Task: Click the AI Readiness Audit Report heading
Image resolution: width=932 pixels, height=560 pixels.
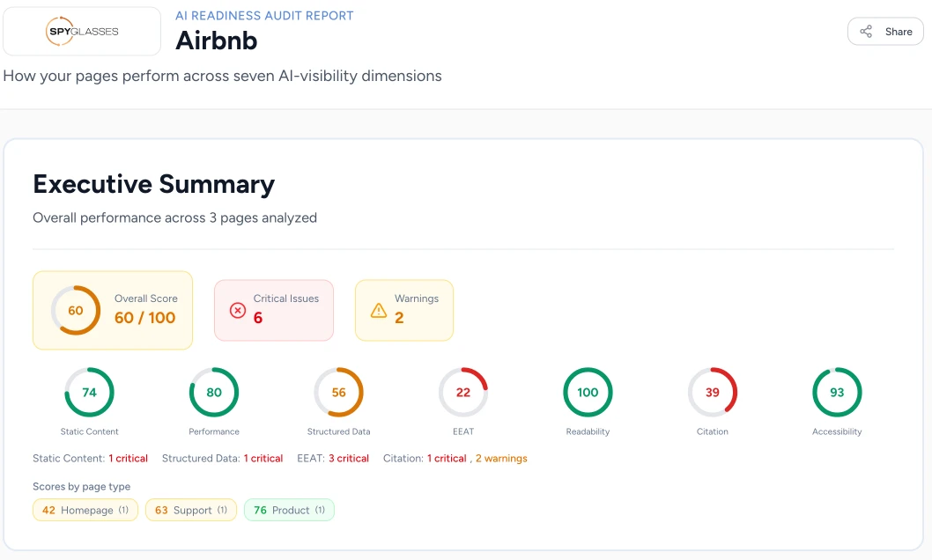Action: coord(264,15)
